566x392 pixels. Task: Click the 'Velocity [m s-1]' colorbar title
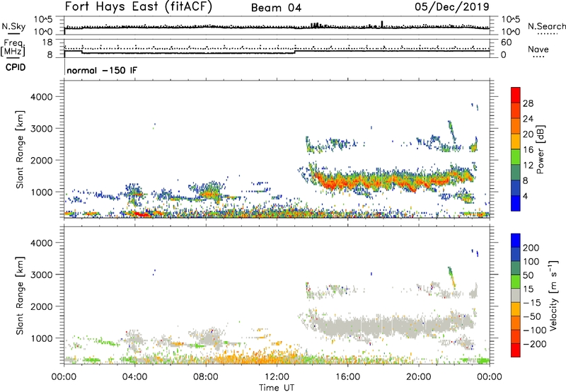[x=554, y=296]
